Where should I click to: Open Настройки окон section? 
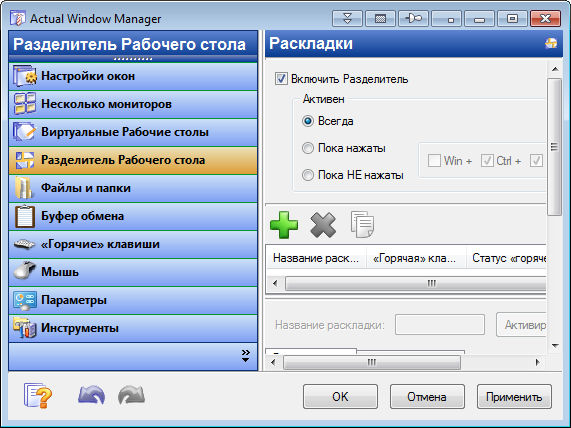click(133, 76)
